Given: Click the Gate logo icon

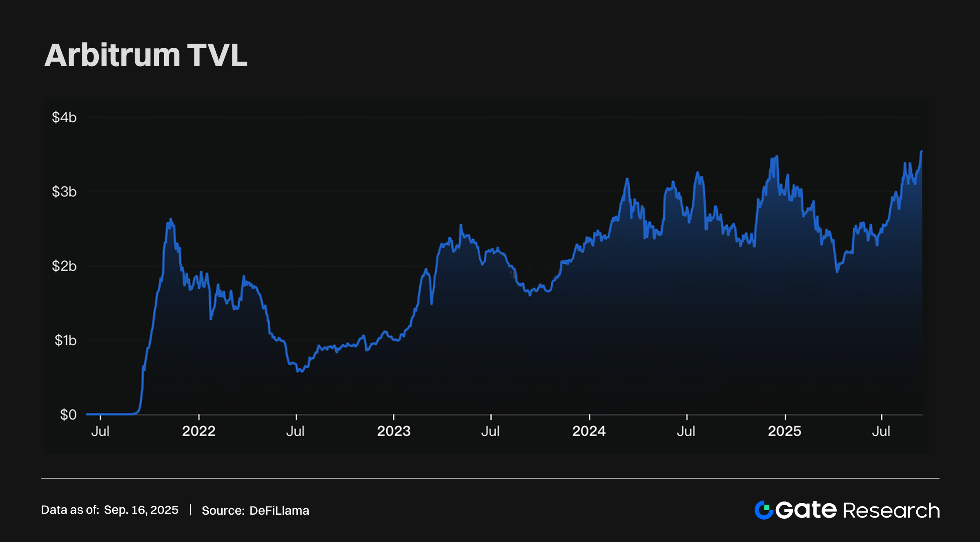Looking at the screenshot, I should point(764,510).
